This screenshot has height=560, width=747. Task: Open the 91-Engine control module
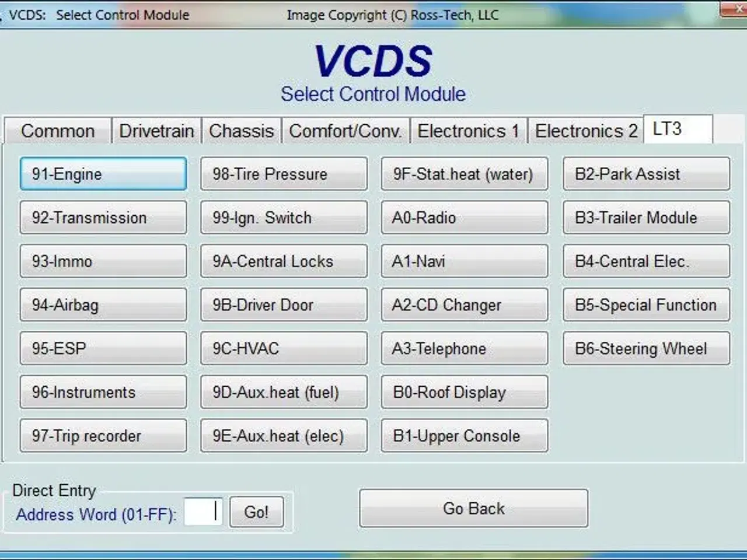pyautogui.click(x=103, y=173)
